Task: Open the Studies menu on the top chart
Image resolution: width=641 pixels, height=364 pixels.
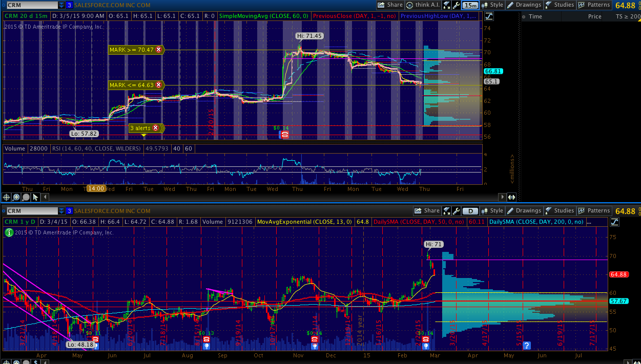Action: [x=560, y=5]
